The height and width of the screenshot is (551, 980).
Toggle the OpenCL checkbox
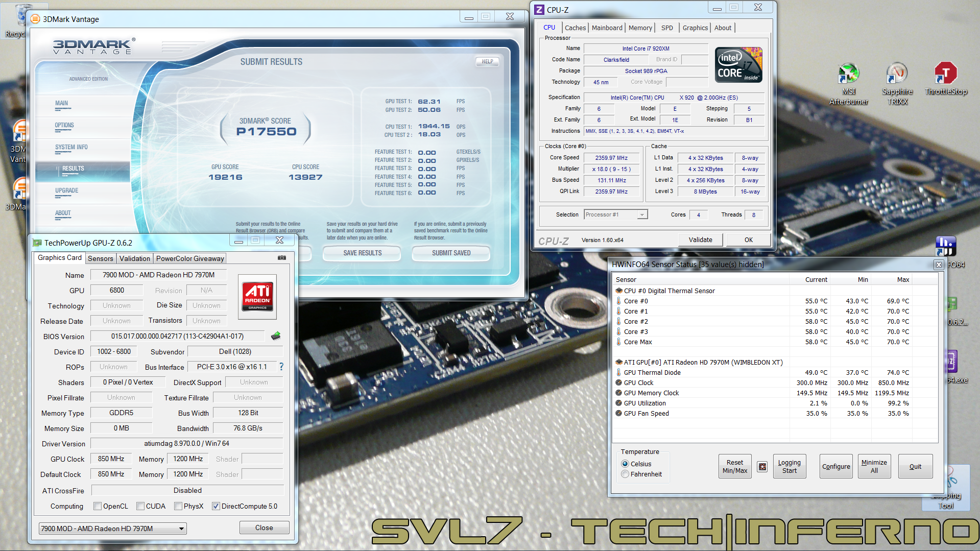(98, 506)
